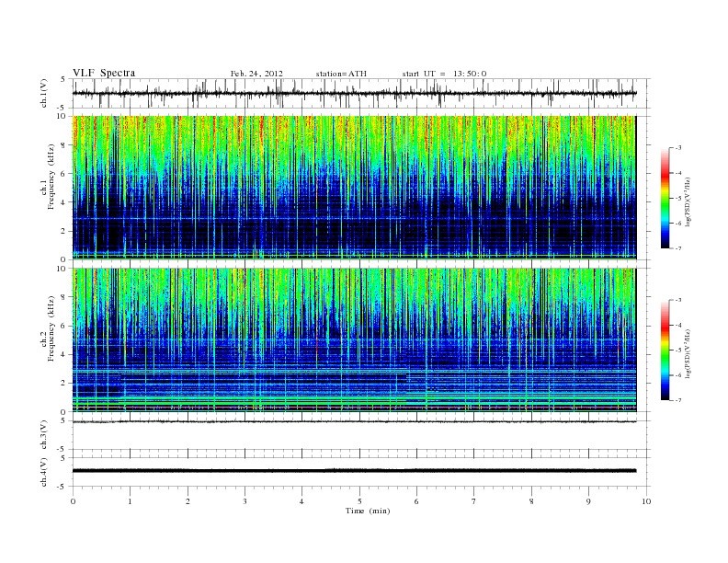Click the x-axis tick label '3'

click(x=245, y=501)
